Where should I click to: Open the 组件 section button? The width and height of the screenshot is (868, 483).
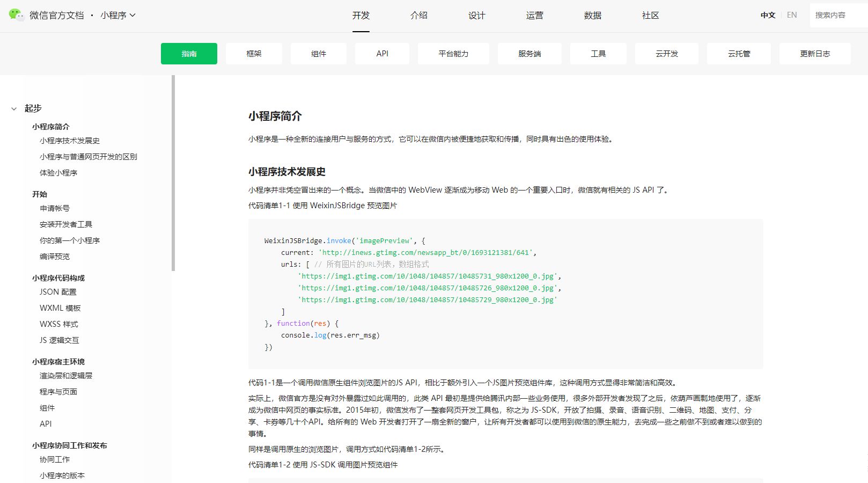click(319, 54)
